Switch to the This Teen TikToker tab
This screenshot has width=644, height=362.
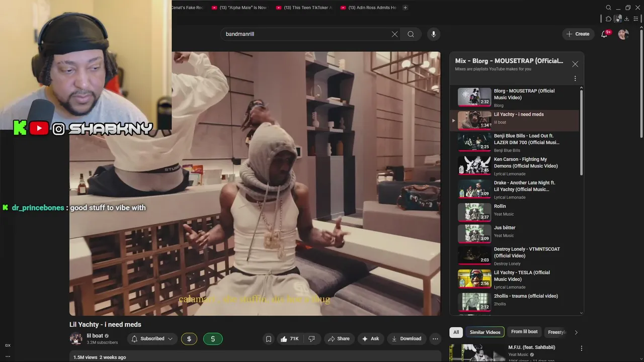pos(304,8)
